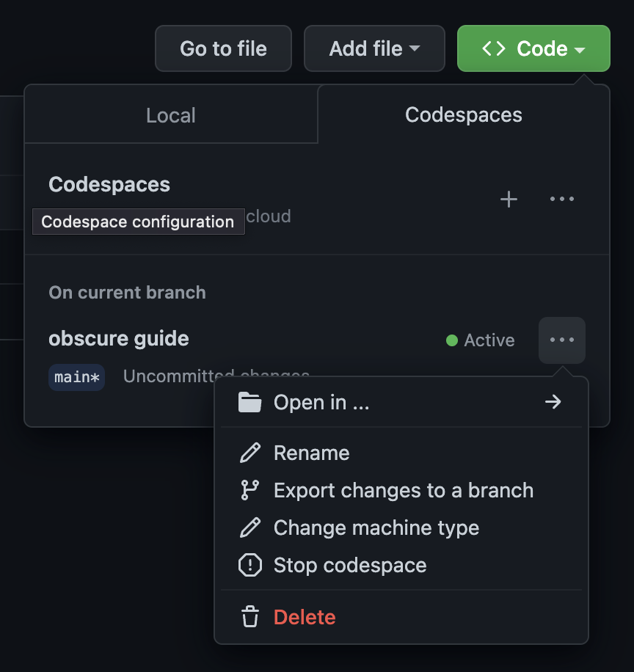Open the ellipsis menu for obscure guide codespace

(x=561, y=340)
